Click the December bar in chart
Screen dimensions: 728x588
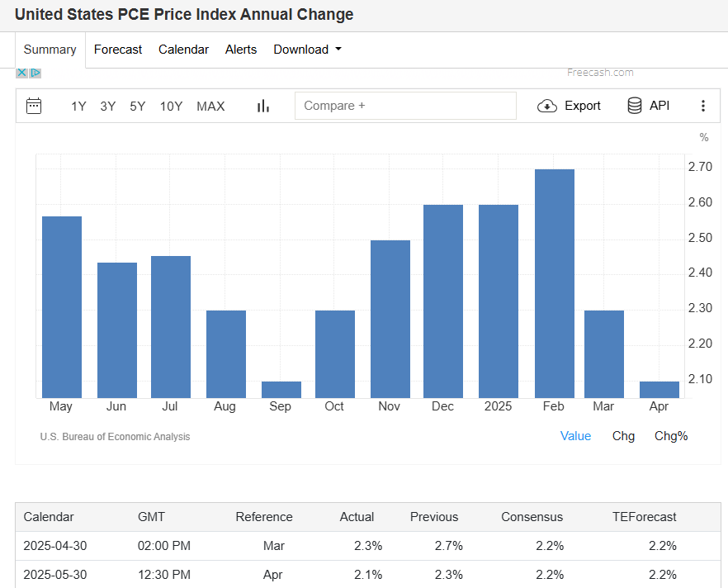[443, 301]
